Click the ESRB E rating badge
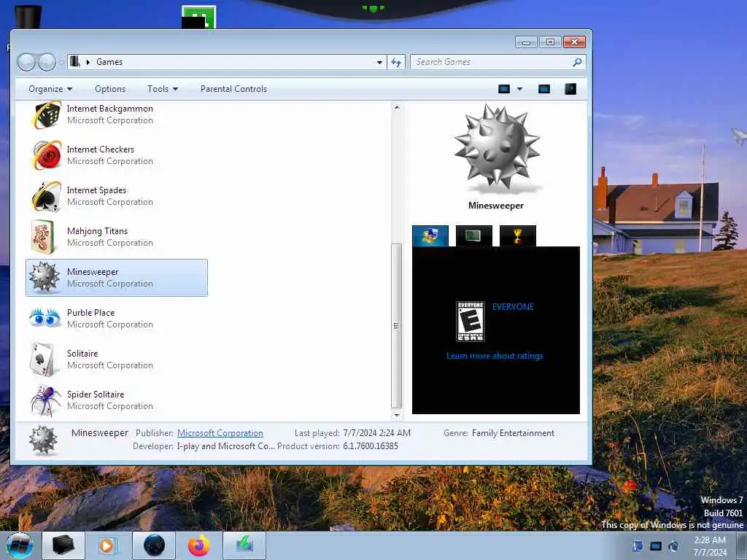Viewport: 747px width, 560px height. 471,322
